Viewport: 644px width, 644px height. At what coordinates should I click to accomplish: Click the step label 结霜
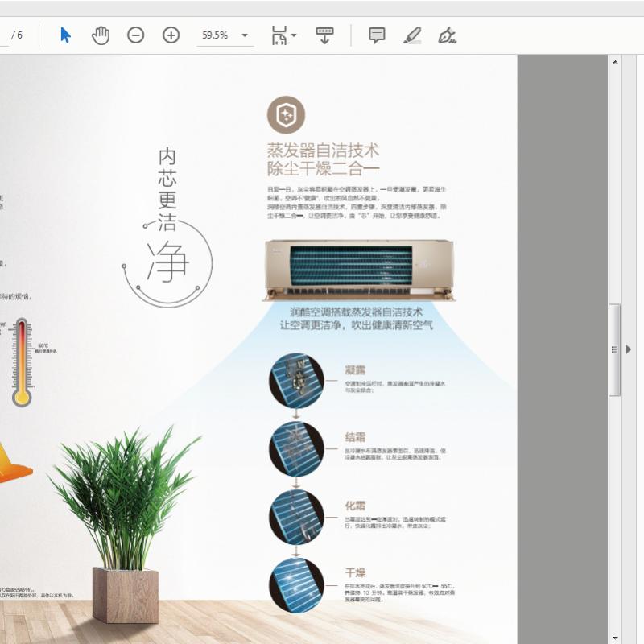[x=355, y=437]
